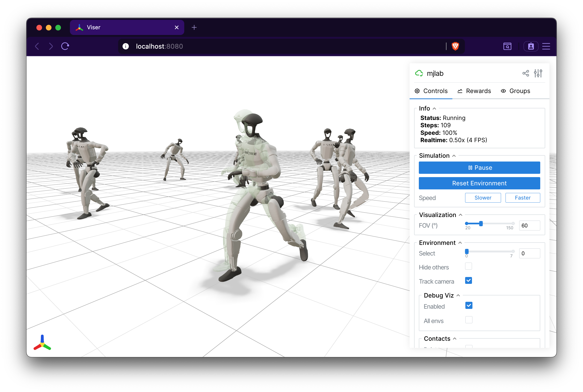This screenshot has width=583, height=392.
Task: Open the browser hamburger menu
Action: click(546, 46)
